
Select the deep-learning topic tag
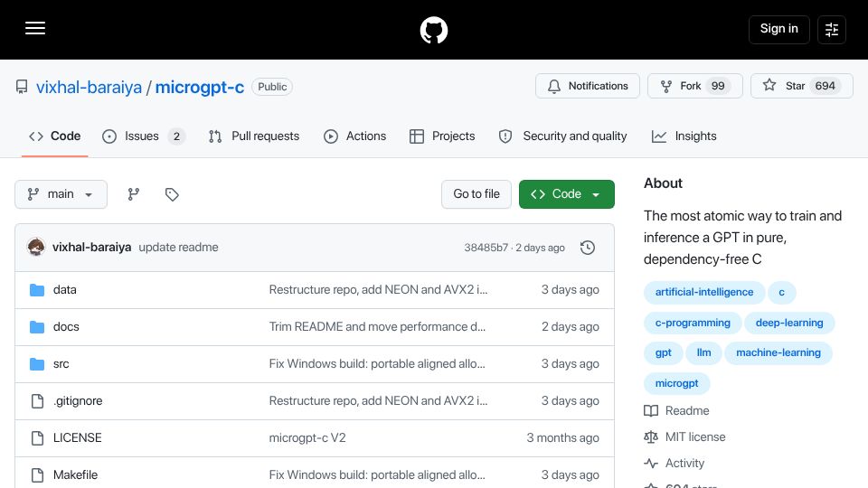pyautogui.click(x=789, y=323)
